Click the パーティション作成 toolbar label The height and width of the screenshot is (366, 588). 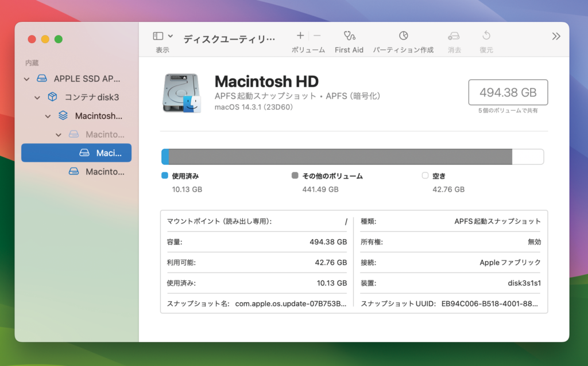coord(403,50)
